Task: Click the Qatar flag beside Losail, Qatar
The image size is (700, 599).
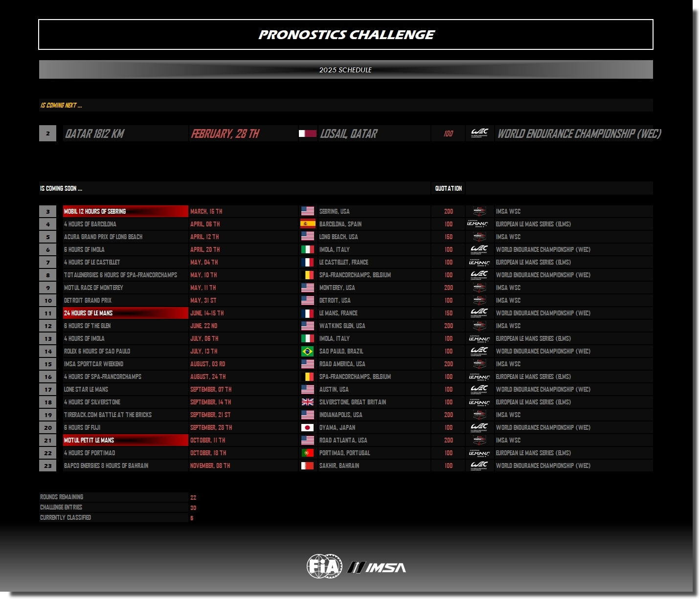Action: [308, 133]
